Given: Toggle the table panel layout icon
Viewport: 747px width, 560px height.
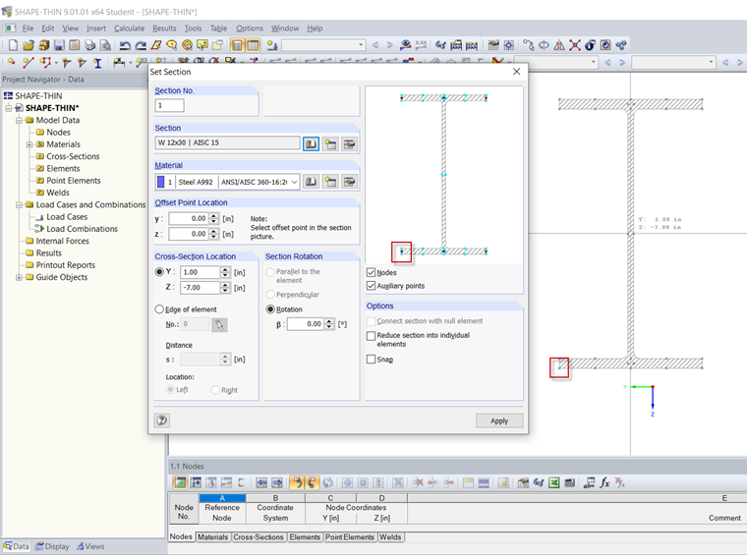Looking at the screenshot, I should coord(253,45).
